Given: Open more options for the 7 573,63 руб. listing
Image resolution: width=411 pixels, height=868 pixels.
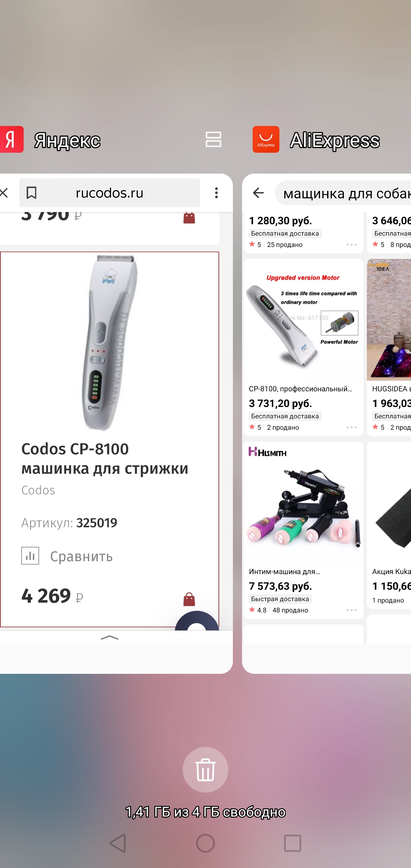Looking at the screenshot, I should (352, 610).
